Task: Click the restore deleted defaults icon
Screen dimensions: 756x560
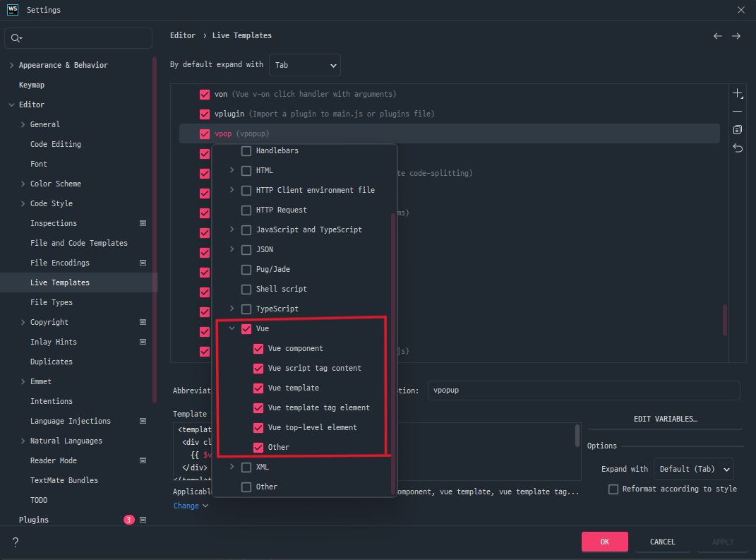Action: [737, 148]
